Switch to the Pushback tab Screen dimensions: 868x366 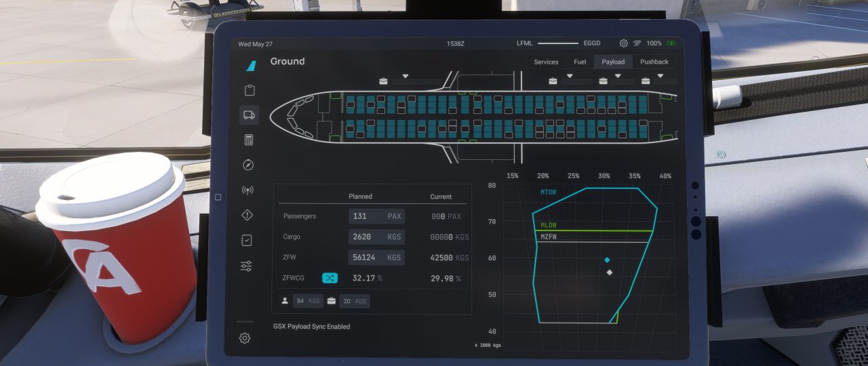point(654,62)
